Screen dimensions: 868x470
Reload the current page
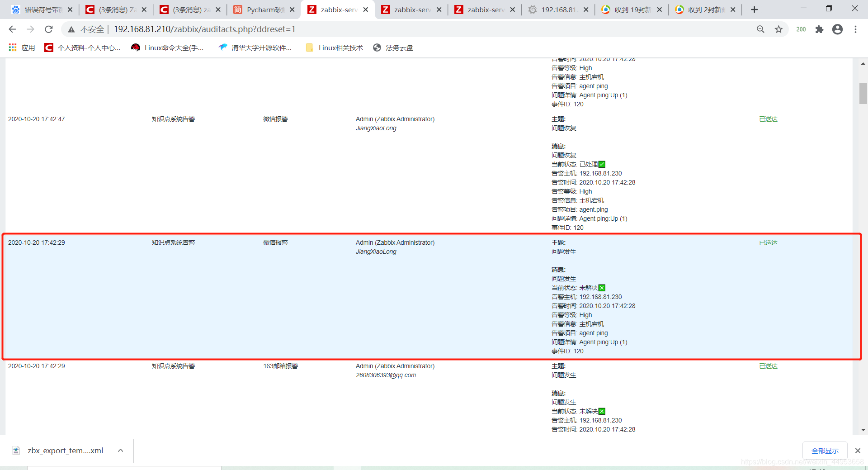tap(48, 29)
